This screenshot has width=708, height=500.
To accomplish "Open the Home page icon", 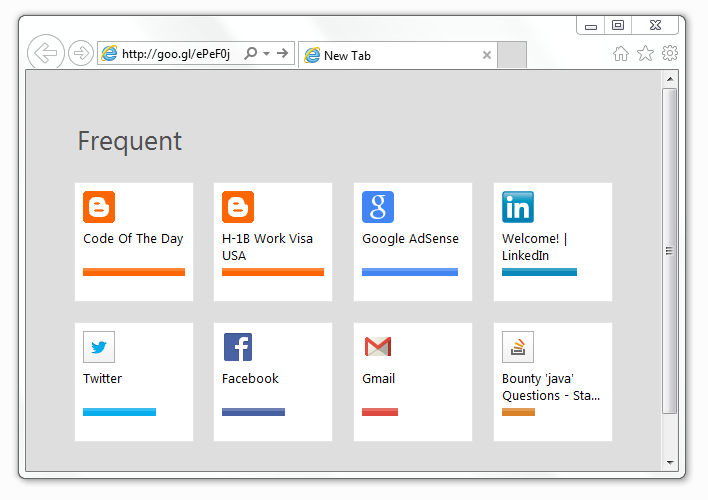I will tap(621, 53).
